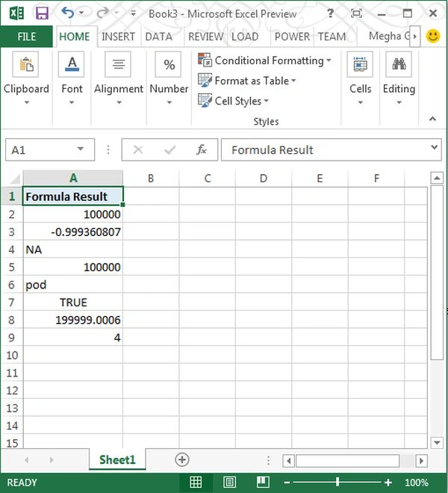Select column D header
Image resolution: width=448 pixels, height=493 pixels.
264,179
